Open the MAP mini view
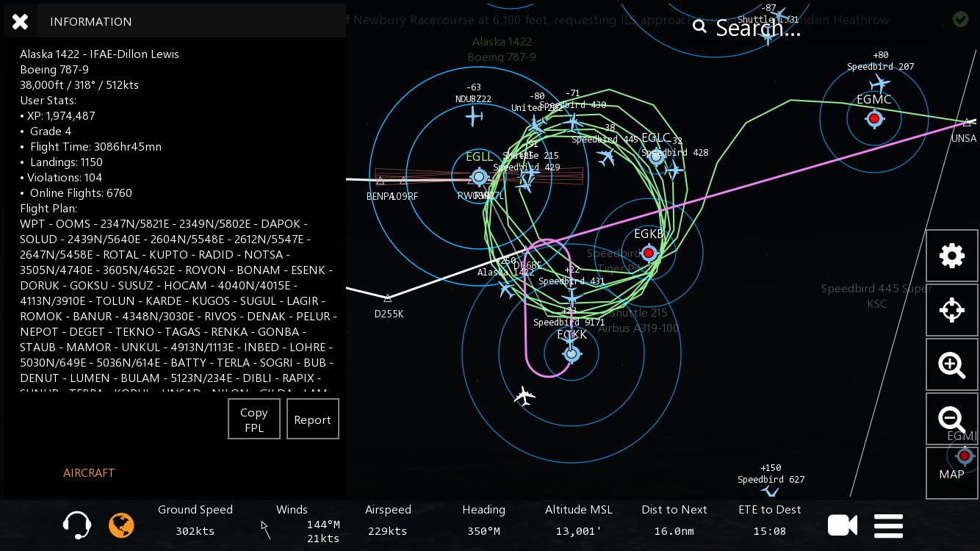Viewport: 980px width, 551px height. click(952, 473)
